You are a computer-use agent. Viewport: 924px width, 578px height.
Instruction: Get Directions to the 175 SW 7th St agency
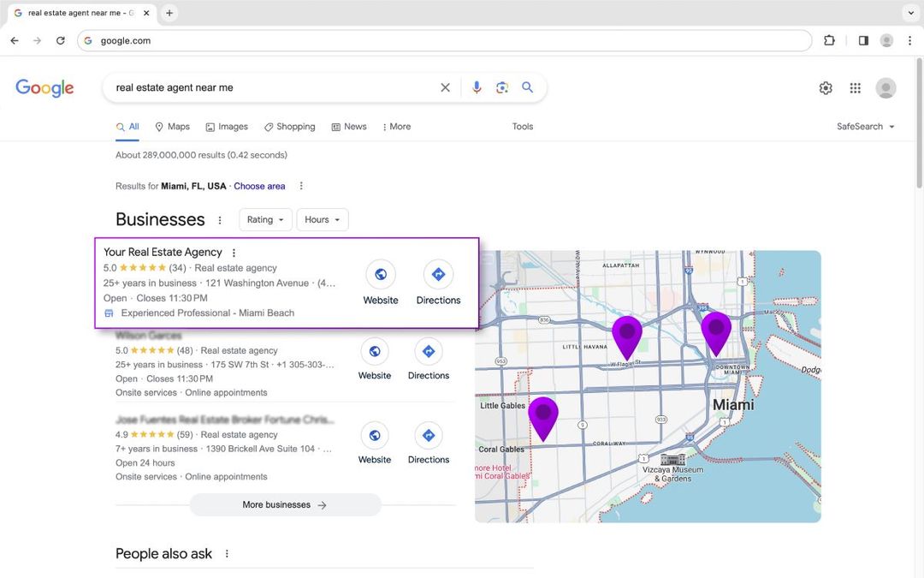[429, 359]
